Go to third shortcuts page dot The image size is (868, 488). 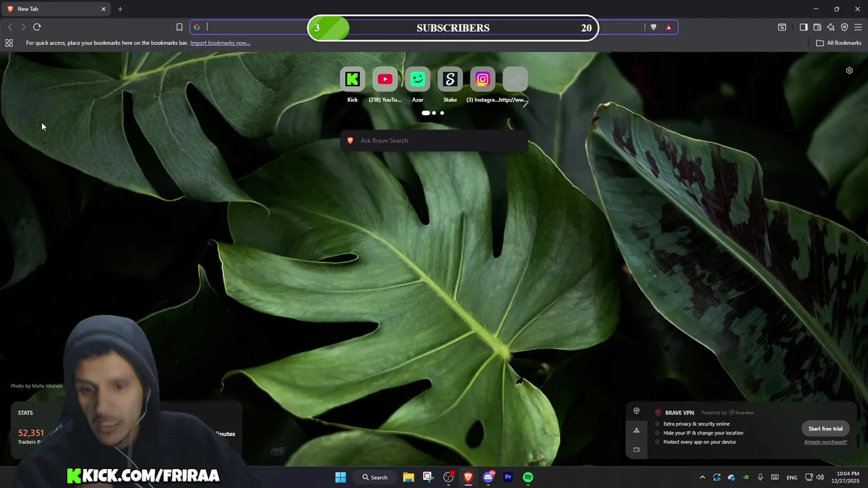[442, 113]
